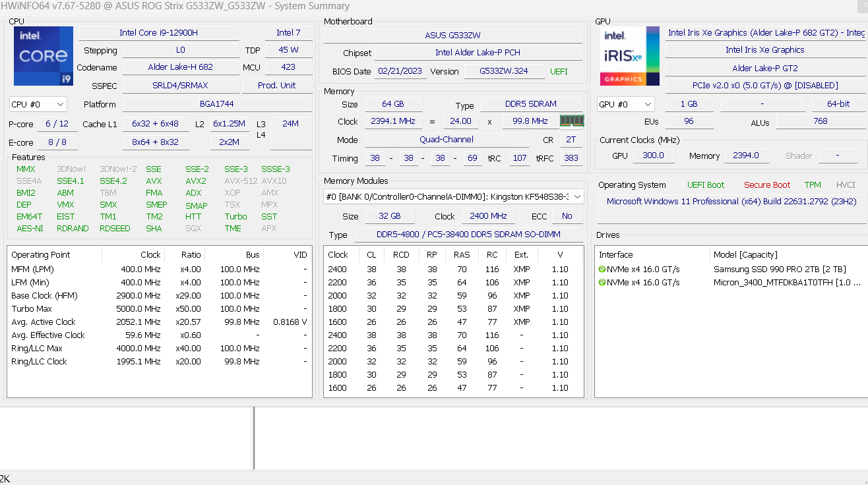Click the AVX2 feature label
The height and width of the screenshot is (485, 868).
(x=196, y=181)
